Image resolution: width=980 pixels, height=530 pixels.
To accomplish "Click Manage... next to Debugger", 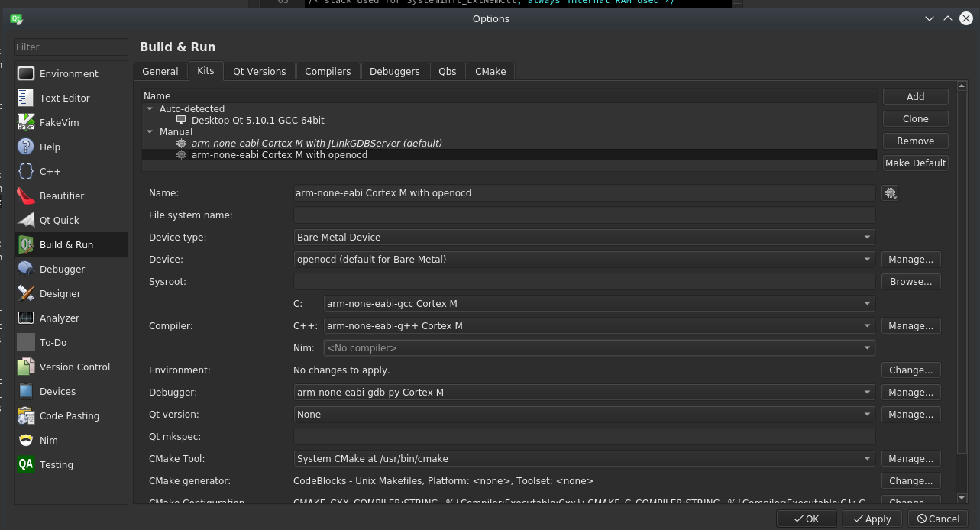I will point(911,393).
